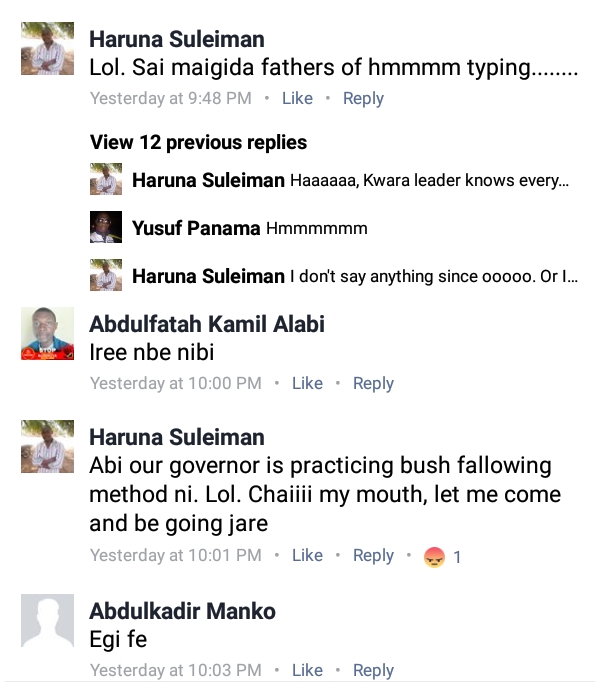600x693 pixels.
Task: Reply to 'Iree nbe nibi' comment
Action: tap(373, 383)
